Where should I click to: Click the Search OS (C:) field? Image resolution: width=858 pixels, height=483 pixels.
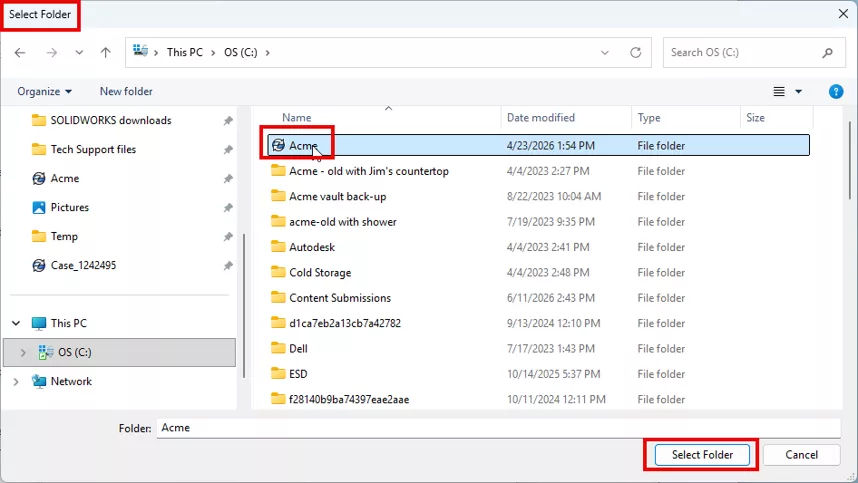(754, 53)
